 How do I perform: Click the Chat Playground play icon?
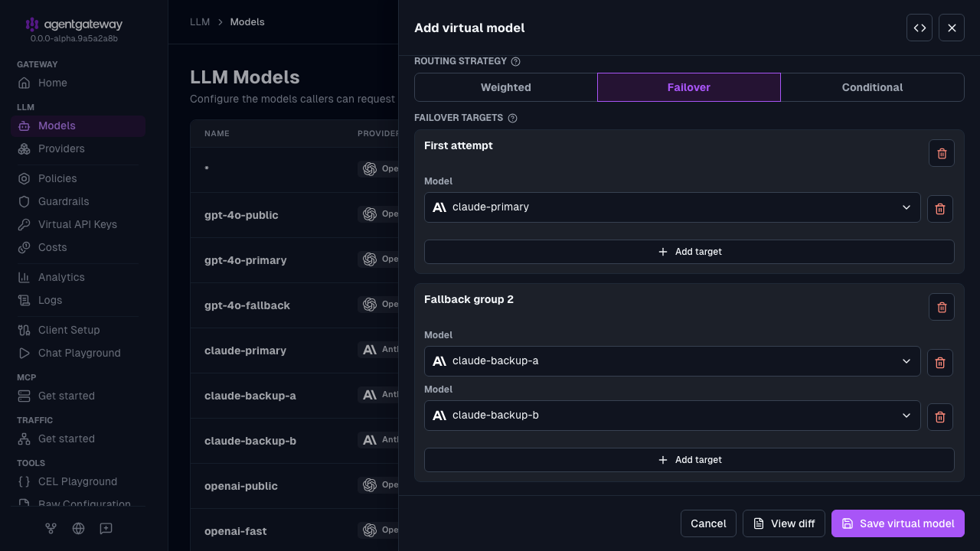pyautogui.click(x=24, y=353)
